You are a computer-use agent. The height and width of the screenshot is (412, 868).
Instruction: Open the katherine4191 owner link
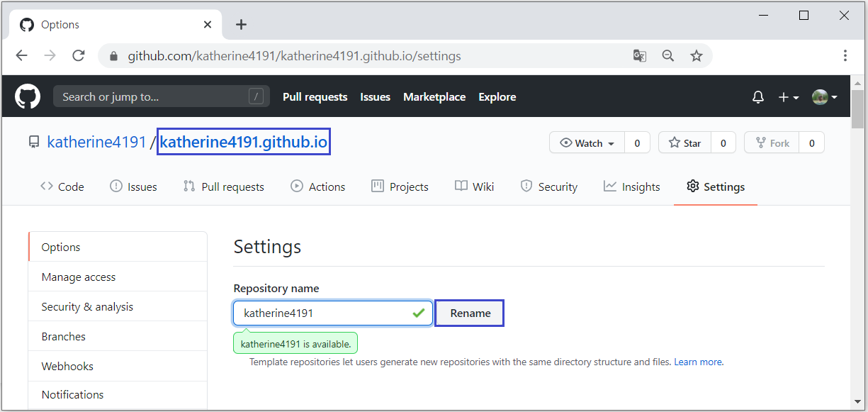pyautogui.click(x=96, y=143)
